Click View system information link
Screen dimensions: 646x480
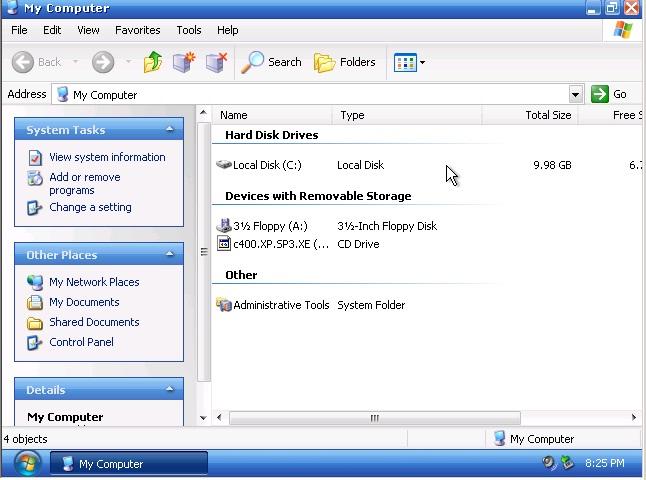tap(107, 157)
